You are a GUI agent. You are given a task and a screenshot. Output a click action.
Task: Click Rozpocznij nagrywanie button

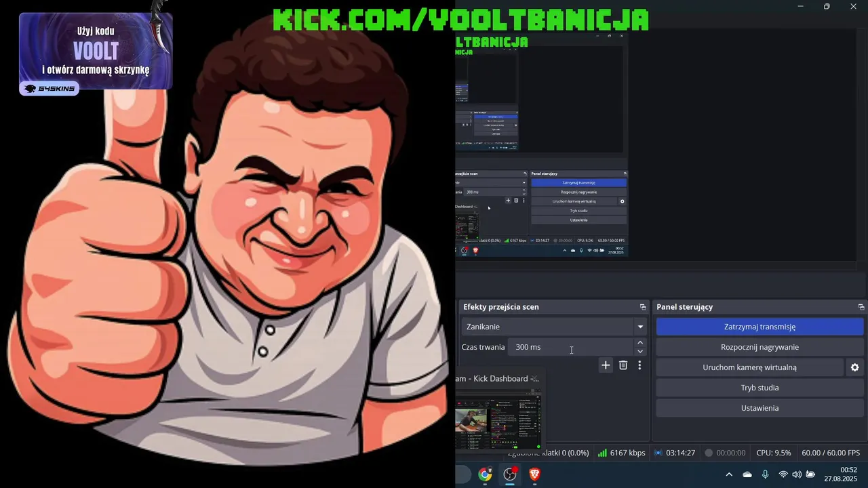(x=759, y=347)
